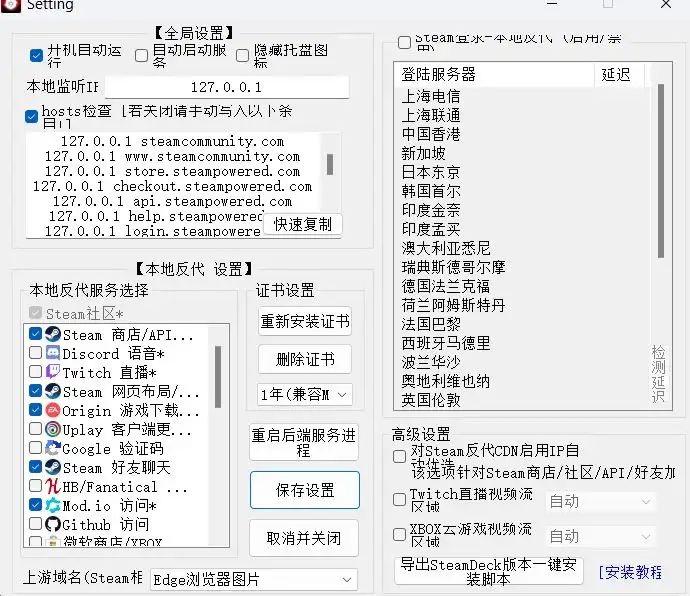The width and height of the screenshot is (690, 596).
Task: Click the Discord 语音 icon
Action: tap(53, 353)
